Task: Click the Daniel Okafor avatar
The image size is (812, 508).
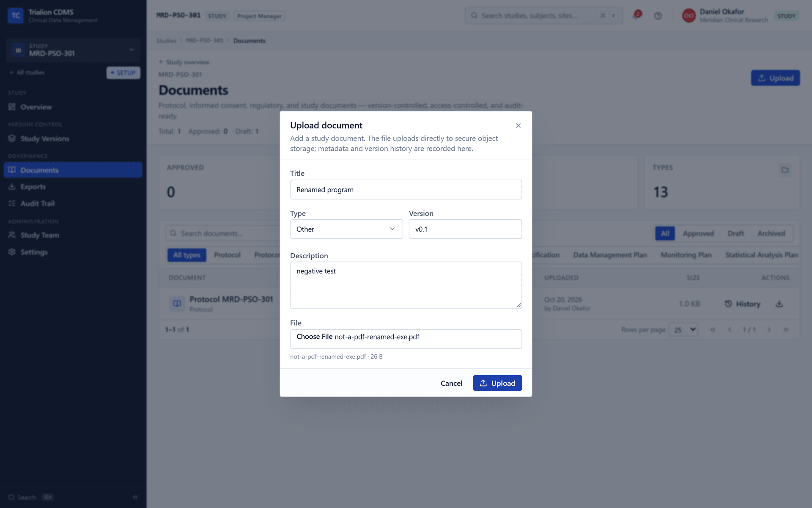Action: (x=689, y=16)
